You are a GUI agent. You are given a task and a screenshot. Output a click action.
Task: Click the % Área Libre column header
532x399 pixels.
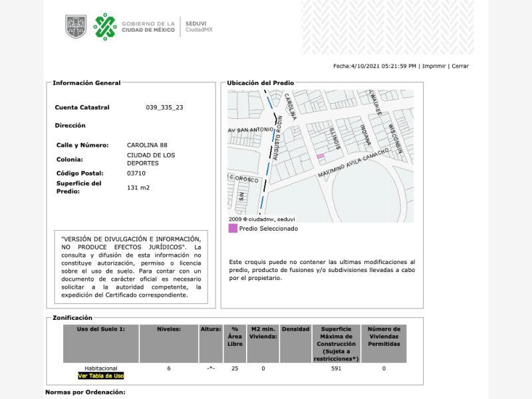pos(235,344)
